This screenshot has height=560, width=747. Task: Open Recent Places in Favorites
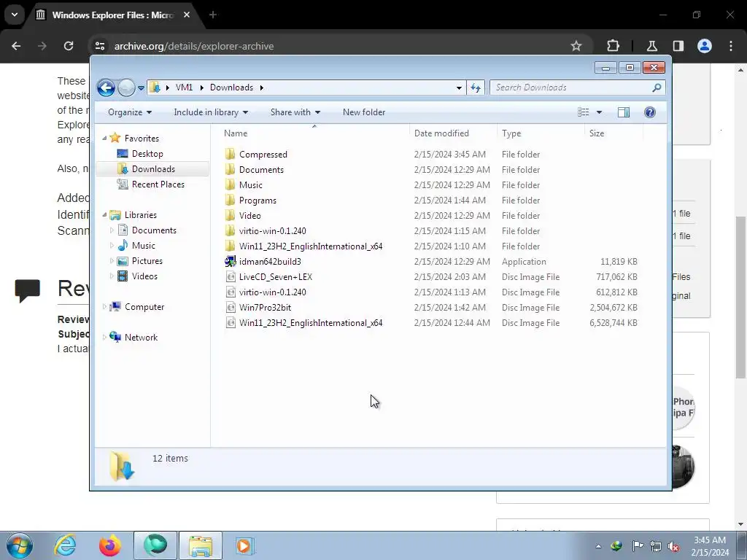(158, 184)
